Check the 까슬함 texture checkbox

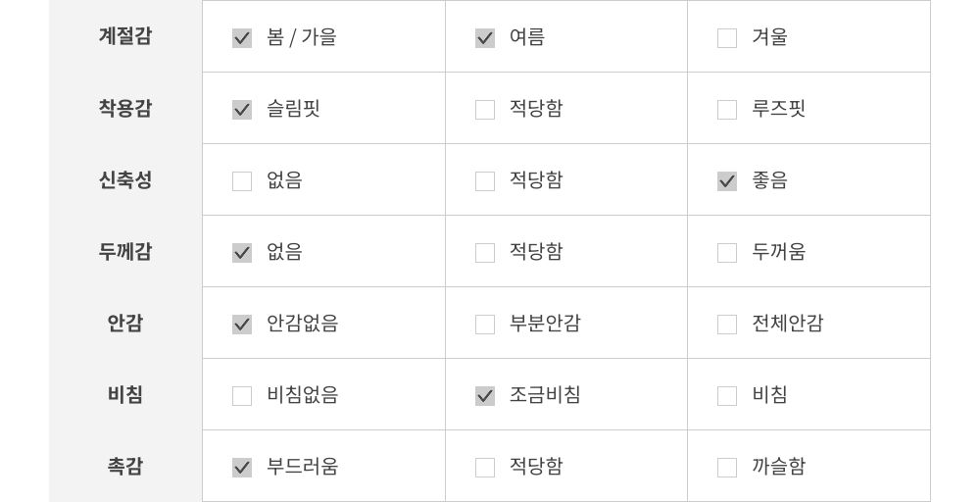(x=727, y=468)
